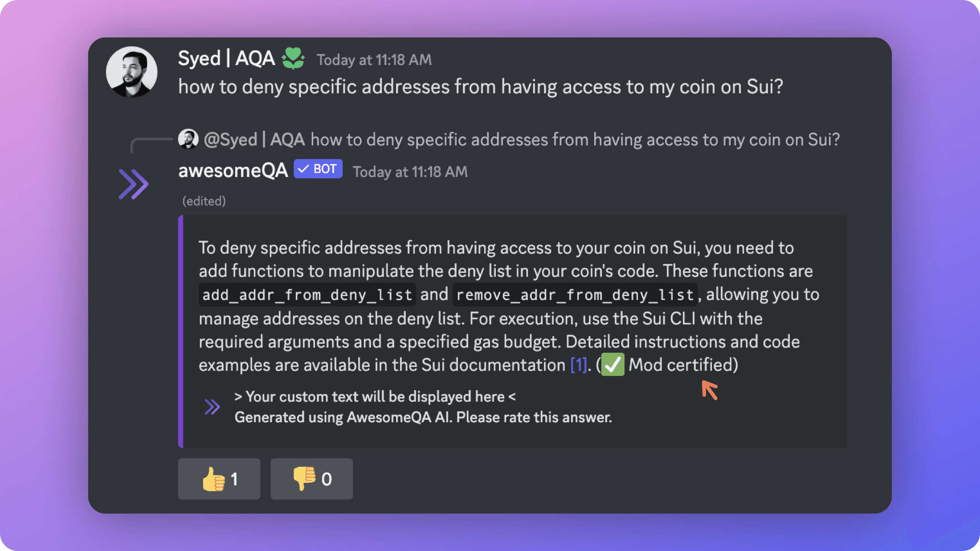Click the checkmark inside the BOT badge

coord(302,169)
